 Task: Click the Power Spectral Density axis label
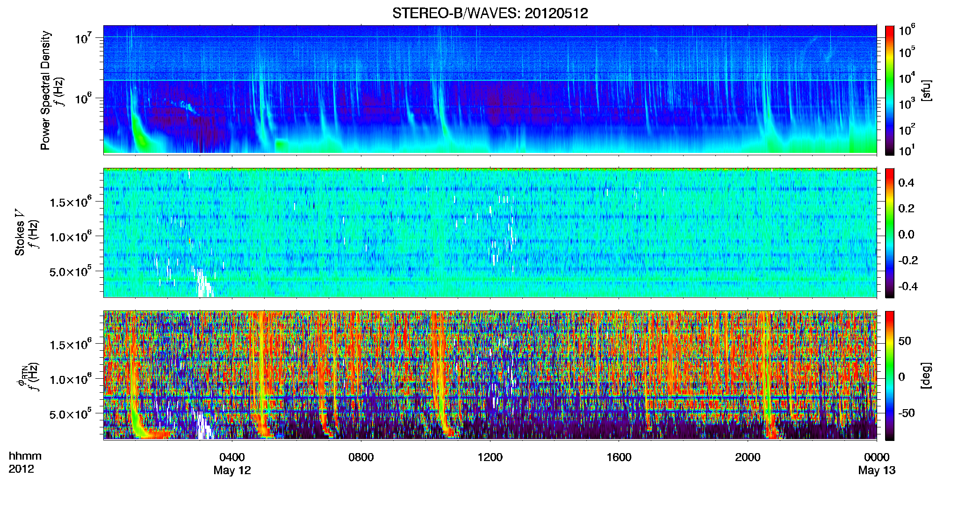45,90
